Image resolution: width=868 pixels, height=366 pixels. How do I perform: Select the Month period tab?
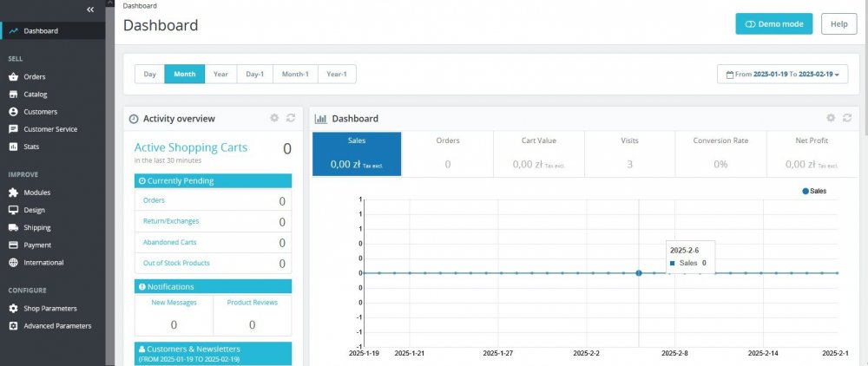click(x=184, y=74)
